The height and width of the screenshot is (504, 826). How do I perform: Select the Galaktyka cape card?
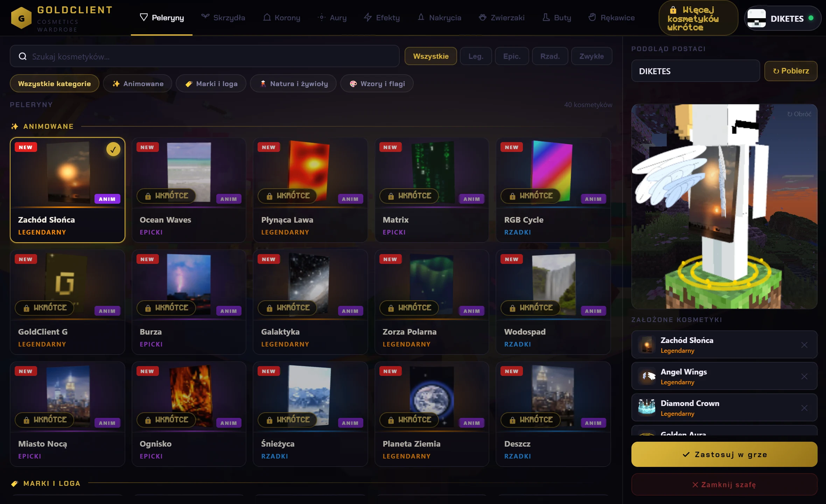pyautogui.click(x=310, y=302)
